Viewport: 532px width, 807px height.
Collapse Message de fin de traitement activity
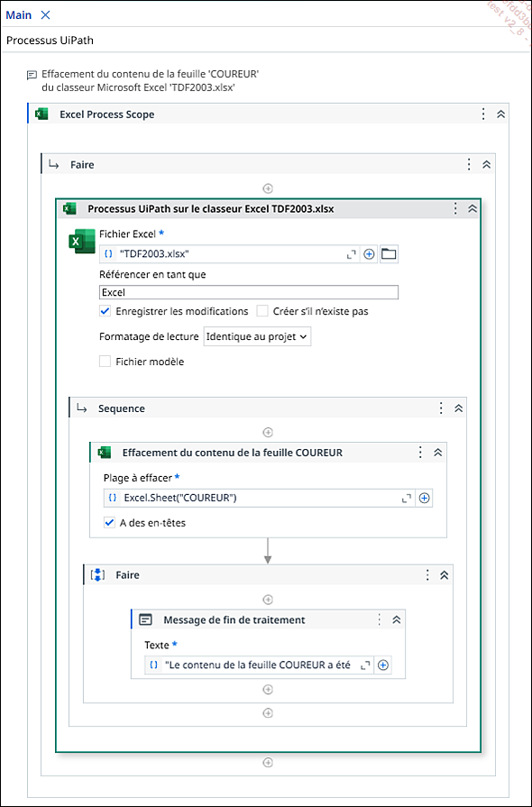tap(396, 620)
